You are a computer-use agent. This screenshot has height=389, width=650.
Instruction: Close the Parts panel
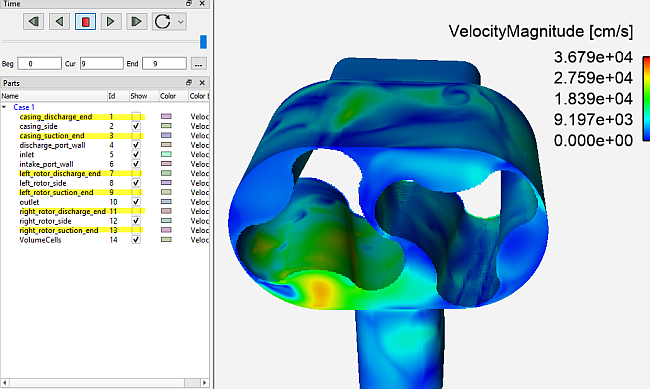pos(202,83)
